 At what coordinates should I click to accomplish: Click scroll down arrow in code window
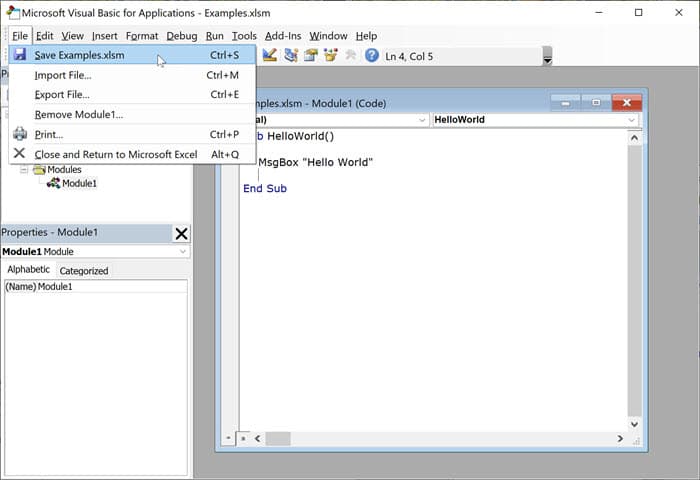point(634,424)
